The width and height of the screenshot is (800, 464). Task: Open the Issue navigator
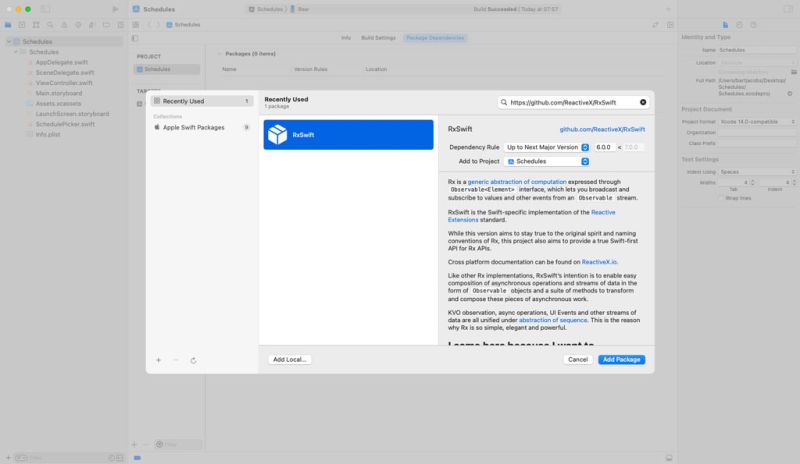64,25
